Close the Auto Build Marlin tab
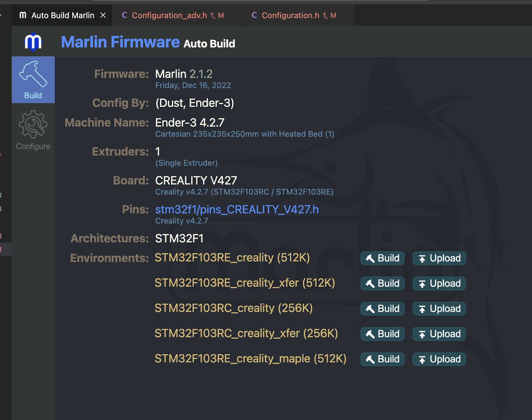This screenshot has height=420, width=532. tap(103, 15)
